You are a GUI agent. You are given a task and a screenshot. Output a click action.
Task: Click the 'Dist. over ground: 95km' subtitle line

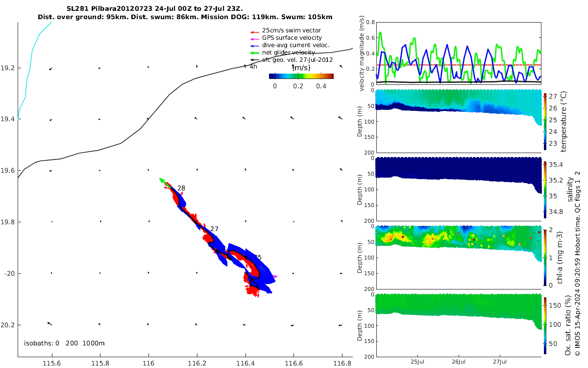(x=185, y=17)
